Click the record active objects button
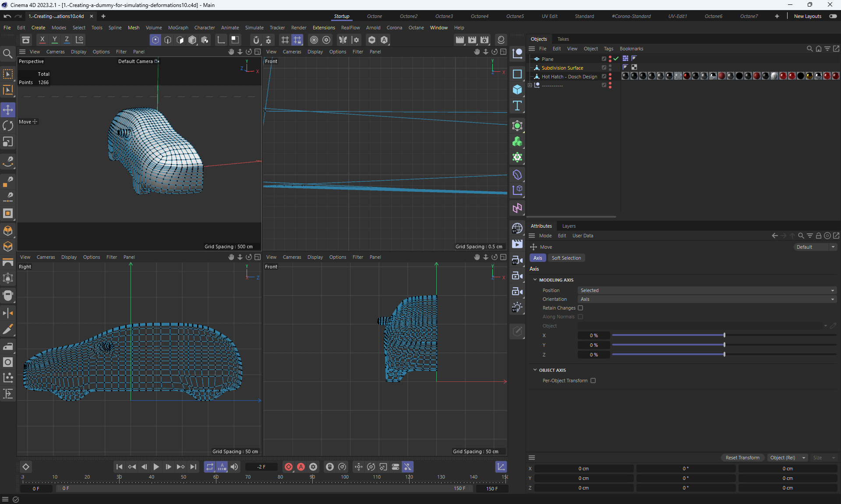The height and width of the screenshot is (504, 841). coord(289,467)
